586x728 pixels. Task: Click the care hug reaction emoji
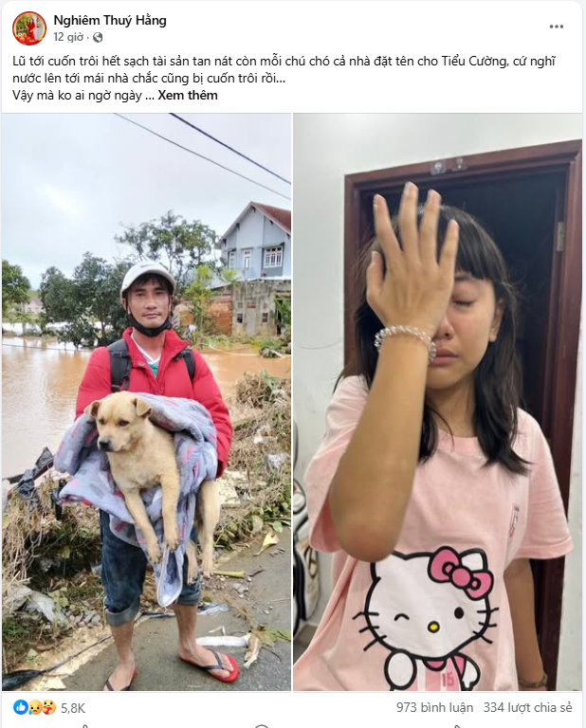coord(48,707)
